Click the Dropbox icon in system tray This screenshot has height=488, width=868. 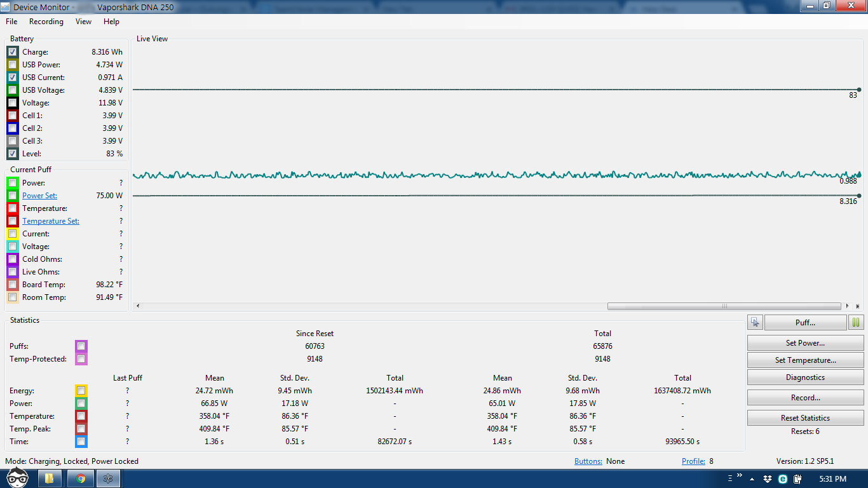pos(768,479)
